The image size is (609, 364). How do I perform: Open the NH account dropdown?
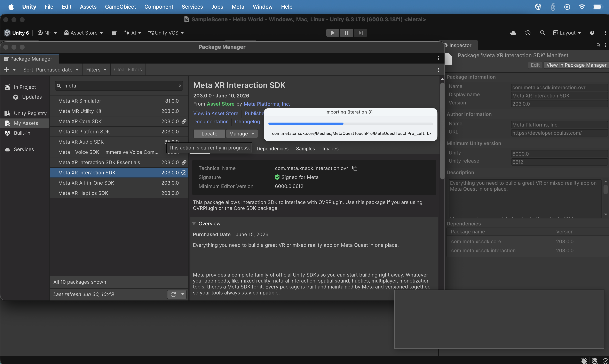[x=47, y=33]
